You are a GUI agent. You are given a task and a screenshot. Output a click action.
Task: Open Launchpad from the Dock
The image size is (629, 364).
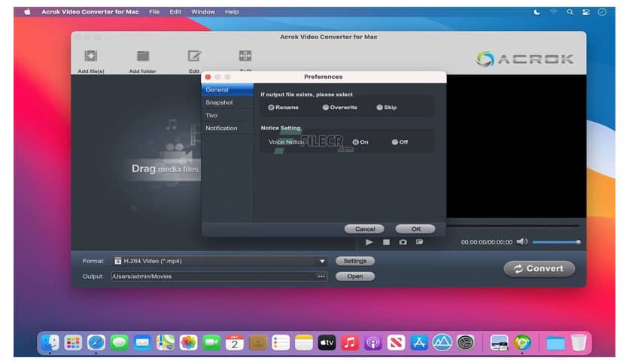pos(73,343)
